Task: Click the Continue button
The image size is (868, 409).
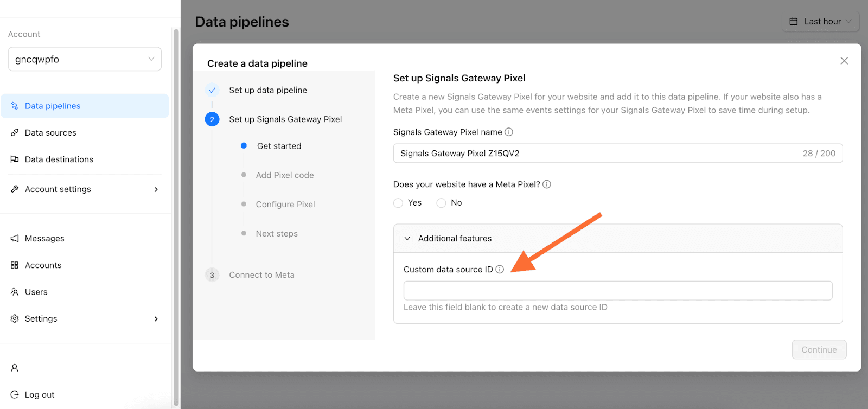Action: coord(819,350)
